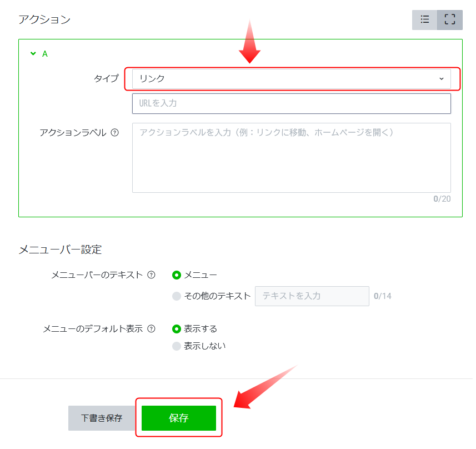Switch to the list view layout icon
Image resolution: width=476 pixels, height=449 pixels.
424,19
